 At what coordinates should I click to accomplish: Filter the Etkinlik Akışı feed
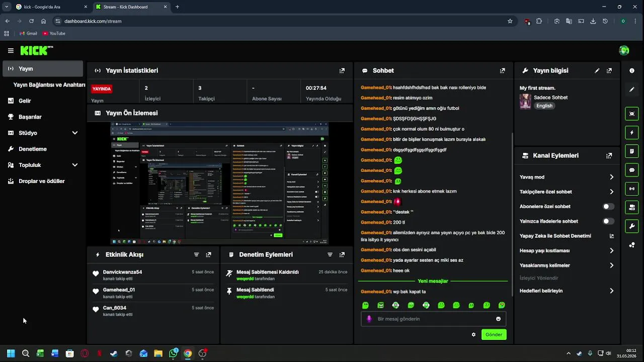point(196,255)
